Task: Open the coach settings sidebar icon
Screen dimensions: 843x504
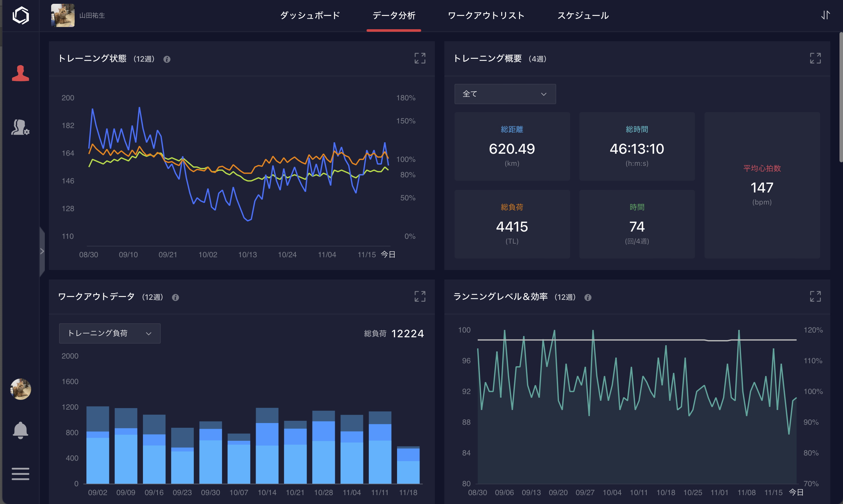Action: coord(20,127)
